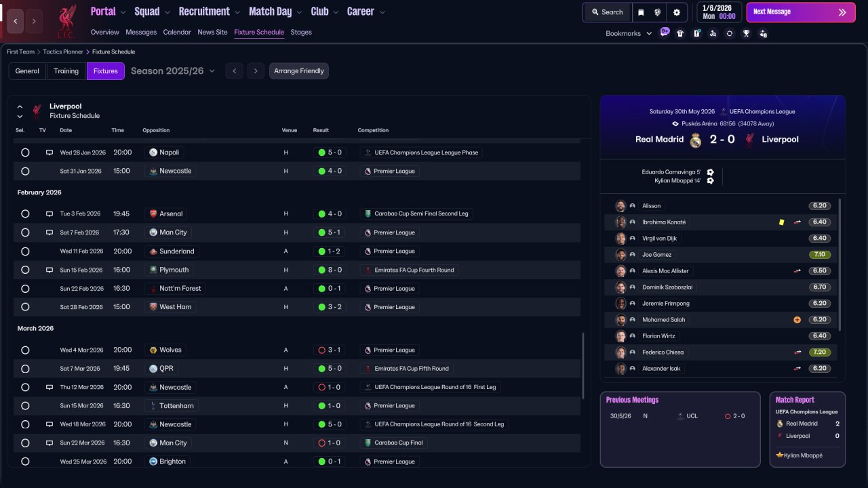Click the Search field in the top bar
The width and height of the screenshot is (868, 488).
click(607, 12)
